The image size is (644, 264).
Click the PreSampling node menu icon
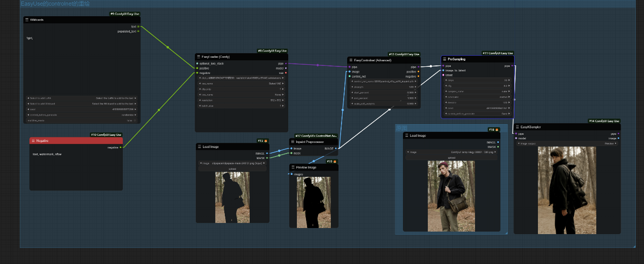click(x=445, y=59)
